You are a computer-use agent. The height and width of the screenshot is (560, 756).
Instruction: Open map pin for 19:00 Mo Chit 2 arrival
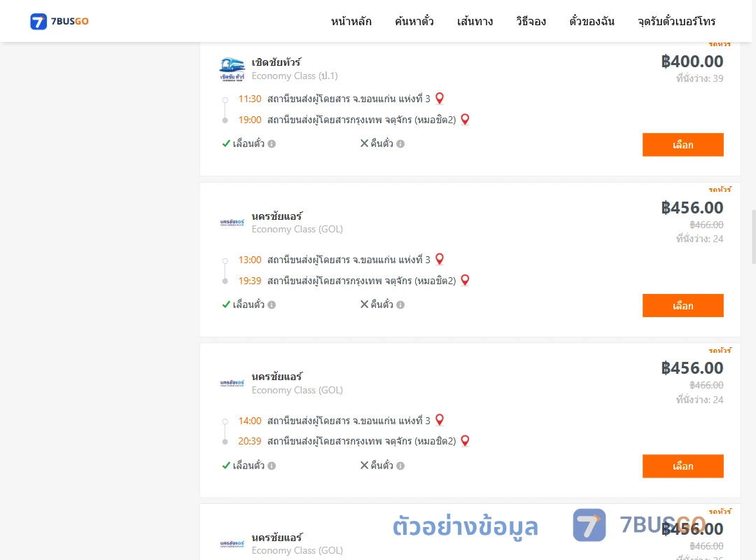coord(465,119)
